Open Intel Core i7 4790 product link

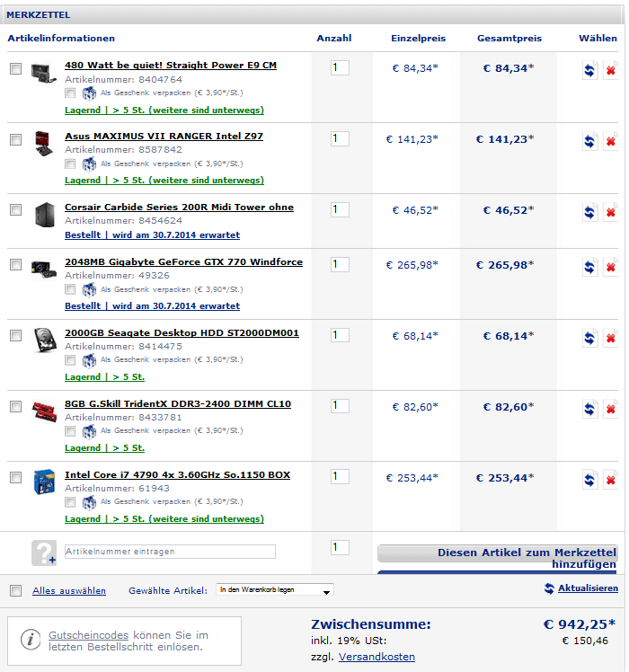pos(178,475)
